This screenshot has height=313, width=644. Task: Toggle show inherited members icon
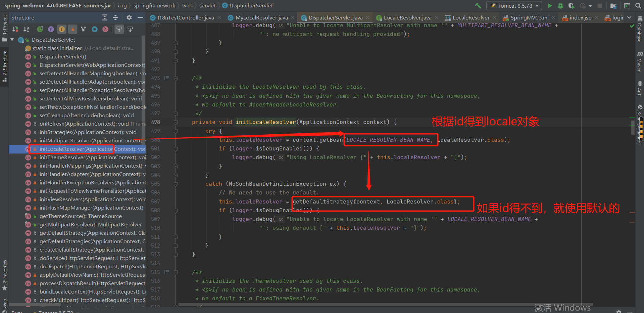coord(40,29)
